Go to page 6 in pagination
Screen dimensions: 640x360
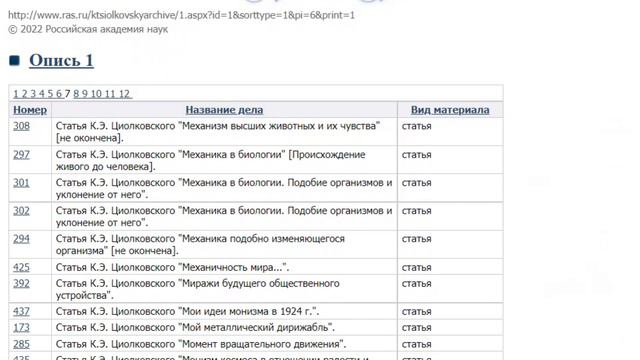pyautogui.click(x=59, y=94)
